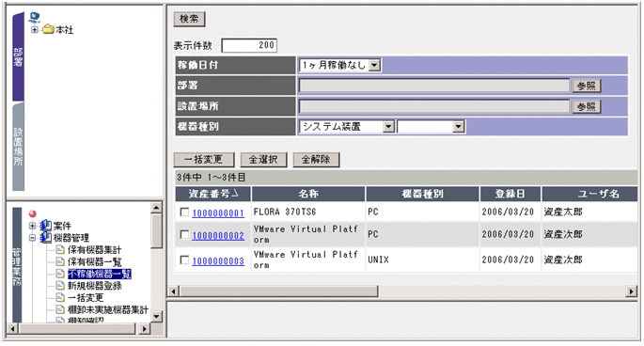Click the FLORA 370TS6 name cell
Viewport: 644px width, 346px height.
pyautogui.click(x=308, y=212)
